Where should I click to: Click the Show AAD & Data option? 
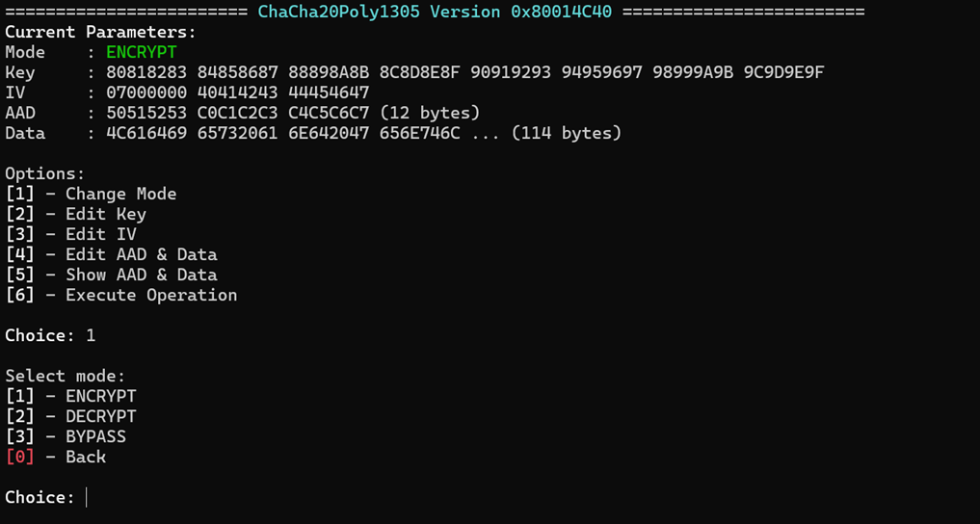click(x=111, y=275)
